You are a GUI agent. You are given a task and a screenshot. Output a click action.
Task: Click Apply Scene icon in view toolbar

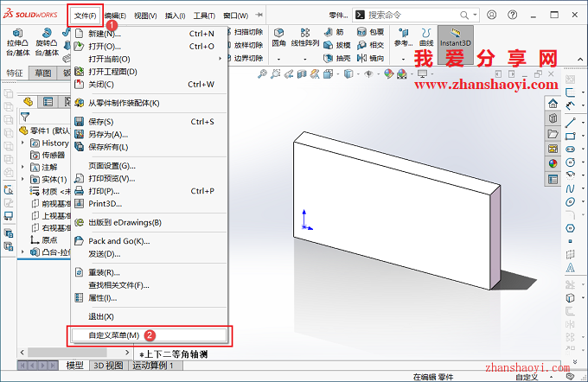(x=402, y=73)
